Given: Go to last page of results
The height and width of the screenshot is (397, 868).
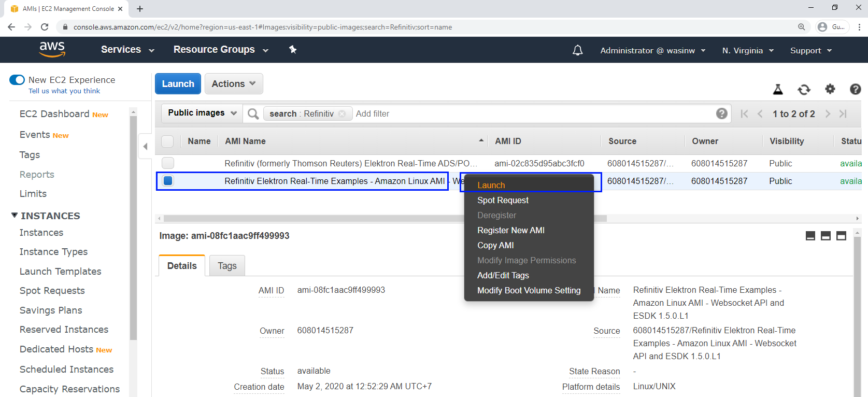Looking at the screenshot, I should [843, 114].
